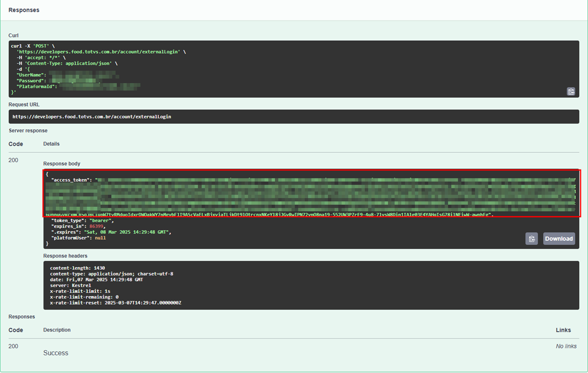Click the "token_type": "bearer" line
This screenshot has height=373, width=588.
click(82, 221)
